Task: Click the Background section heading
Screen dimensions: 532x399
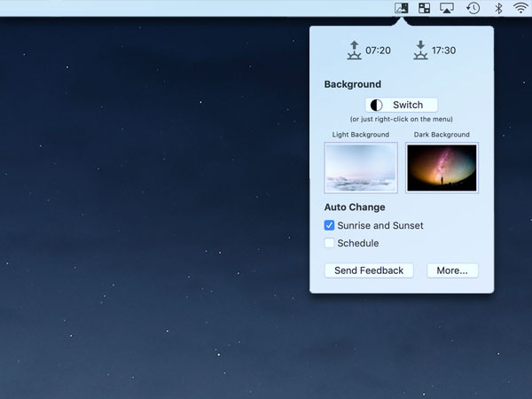Action: [x=353, y=84]
